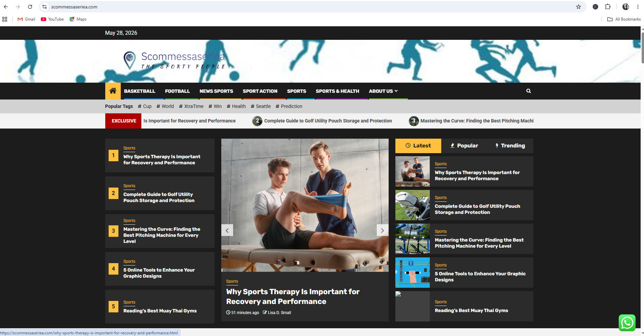644x336 pixels.
Task: Switch to the Trending tab
Action: coord(510,146)
